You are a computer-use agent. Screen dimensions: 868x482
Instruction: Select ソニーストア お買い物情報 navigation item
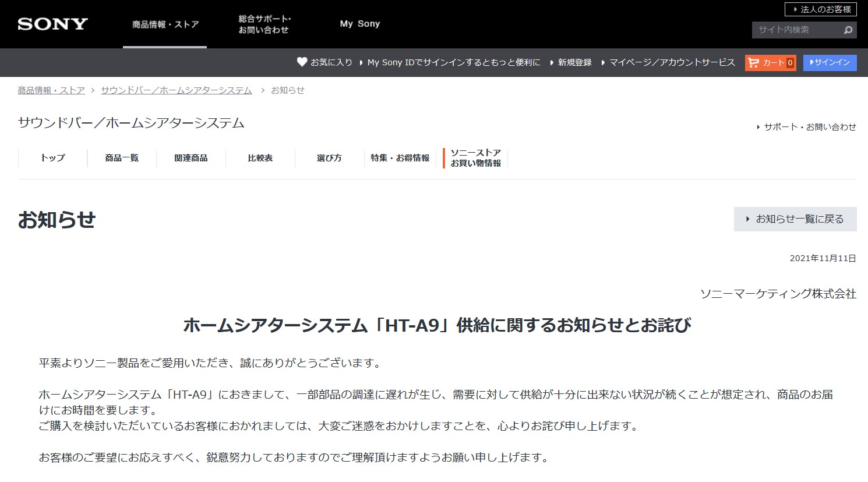pyautogui.click(x=475, y=158)
